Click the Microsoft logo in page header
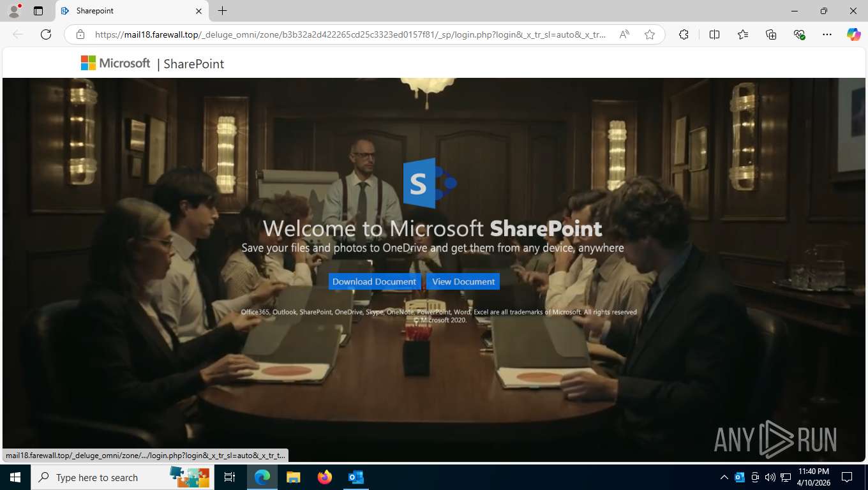Image resolution: width=868 pixels, height=490 pixels. (116, 63)
